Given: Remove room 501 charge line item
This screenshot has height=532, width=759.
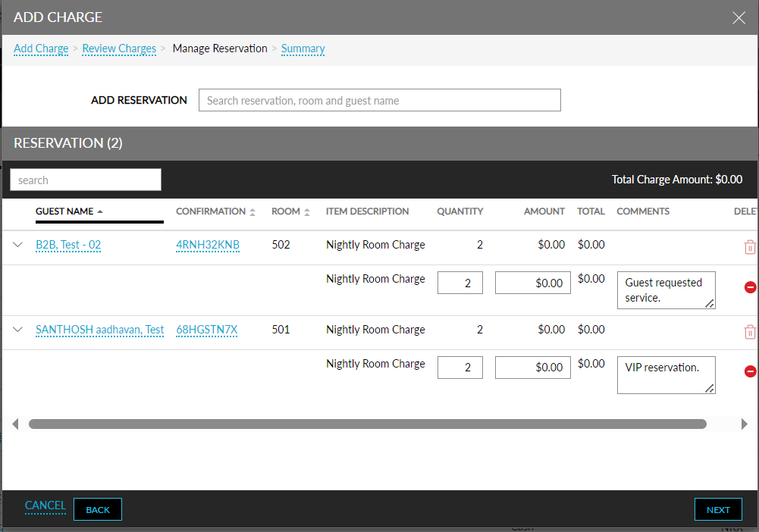Looking at the screenshot, I should pos(751,371).
